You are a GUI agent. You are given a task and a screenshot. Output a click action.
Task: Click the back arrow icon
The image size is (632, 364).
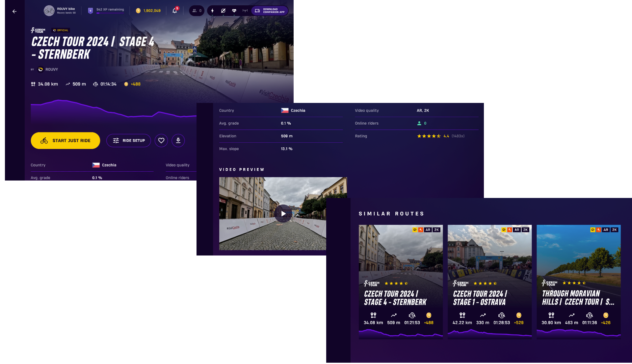pos(14,12)
